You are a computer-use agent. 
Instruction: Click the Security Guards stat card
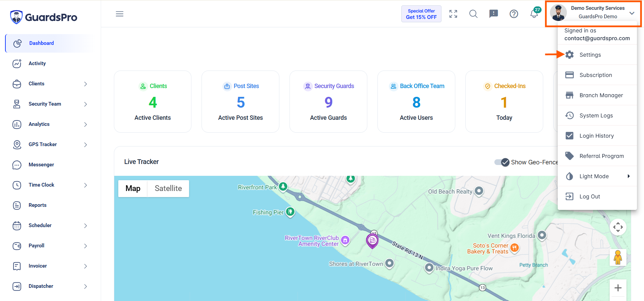click(x=328, y=102)
